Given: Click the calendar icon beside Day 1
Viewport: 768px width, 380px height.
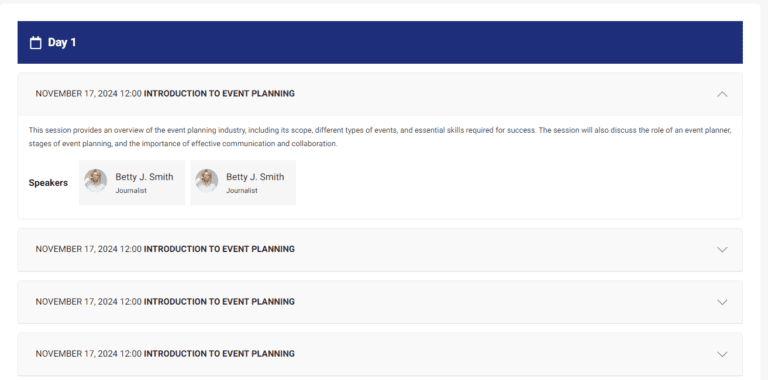Looking at the screenshot, I should click(35, 43).
